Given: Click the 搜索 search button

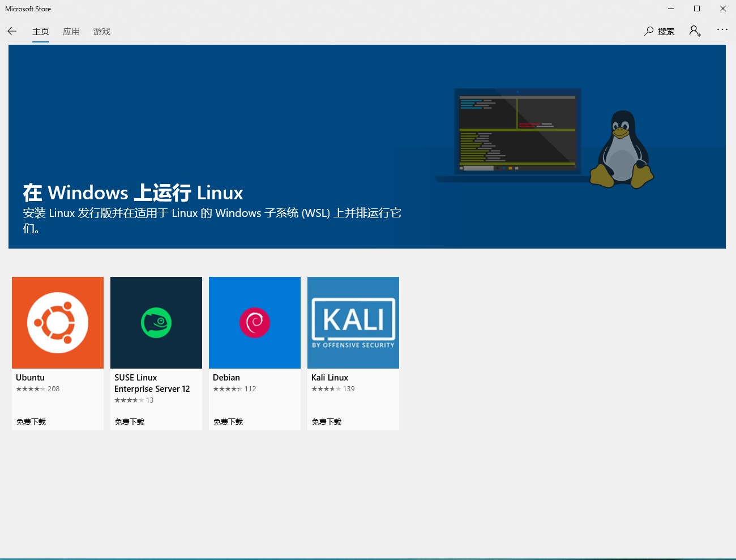Looking at the screenshot, I should pos(660,31).
